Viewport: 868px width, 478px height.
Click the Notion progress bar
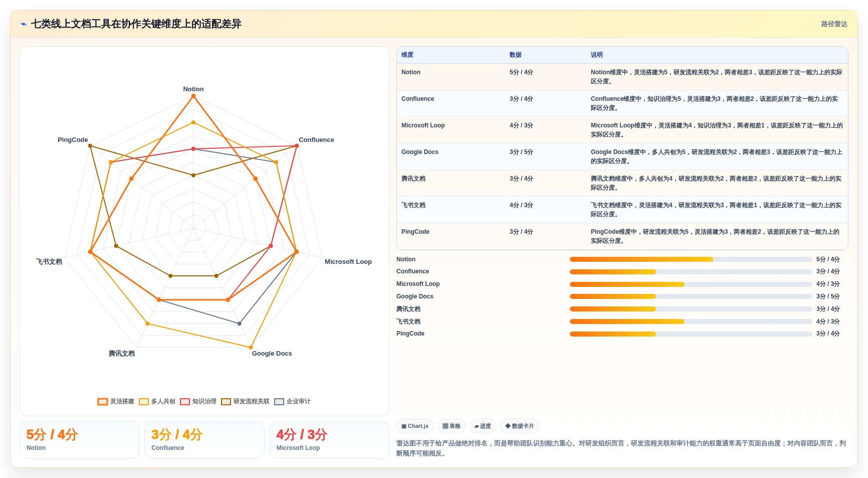pyautogui.click(x=691, y=259)
